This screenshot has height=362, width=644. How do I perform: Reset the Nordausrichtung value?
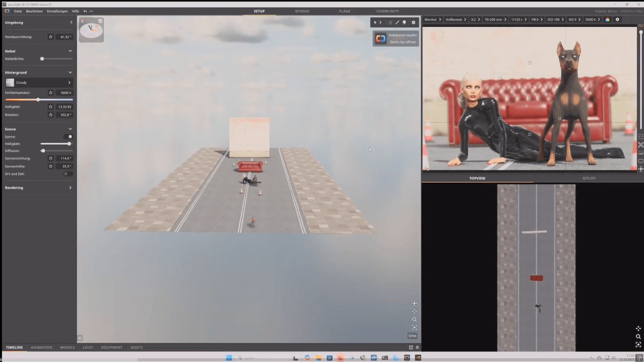click(51, 37)
